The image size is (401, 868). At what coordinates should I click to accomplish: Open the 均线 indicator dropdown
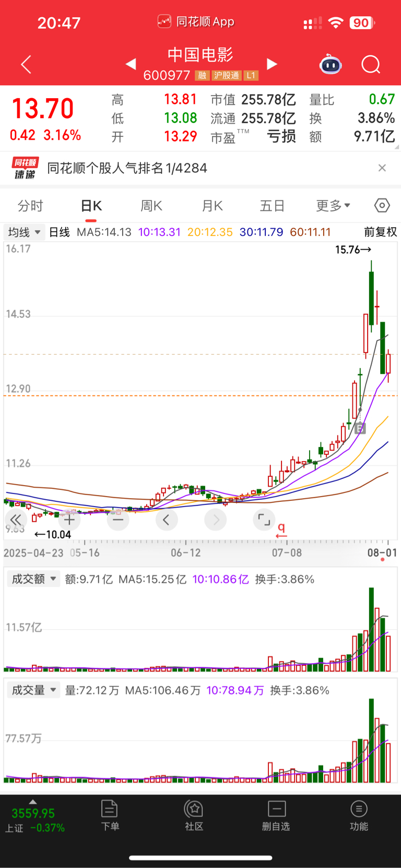click(x=24, y=232)
